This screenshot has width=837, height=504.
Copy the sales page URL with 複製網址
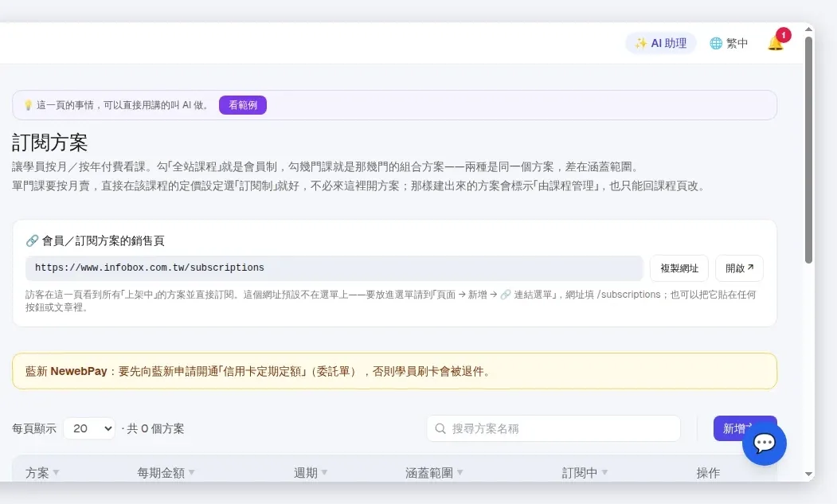click(x=679, y=268)
